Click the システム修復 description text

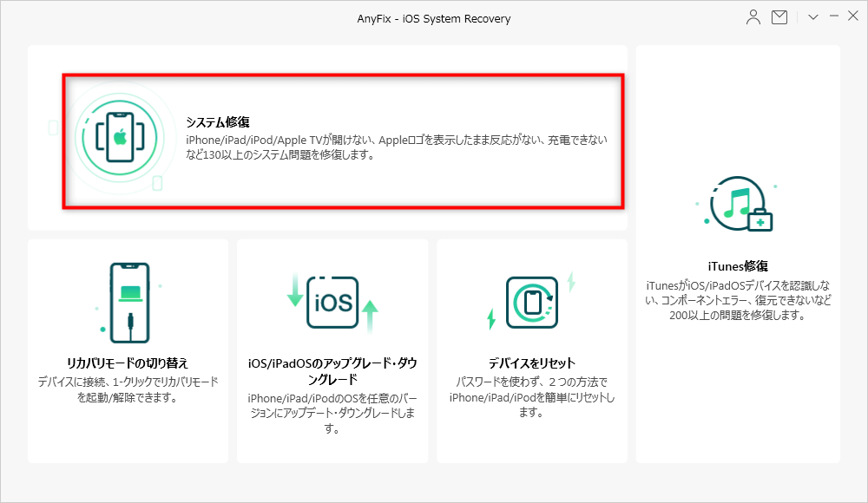point(397,147)
